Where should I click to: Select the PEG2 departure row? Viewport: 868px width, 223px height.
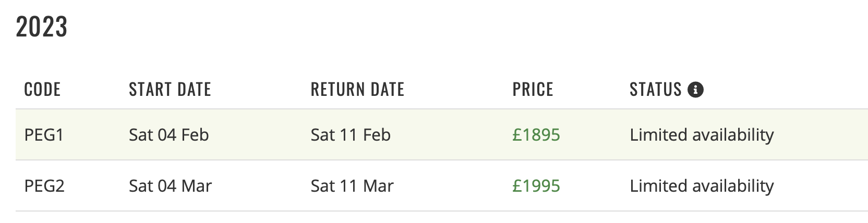442,186
